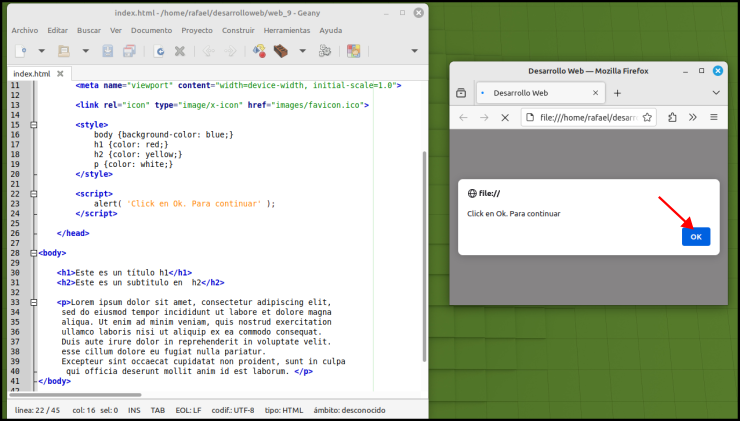
Task: Click Firefox tab overview icon left of tab
Action: (461, 93)
